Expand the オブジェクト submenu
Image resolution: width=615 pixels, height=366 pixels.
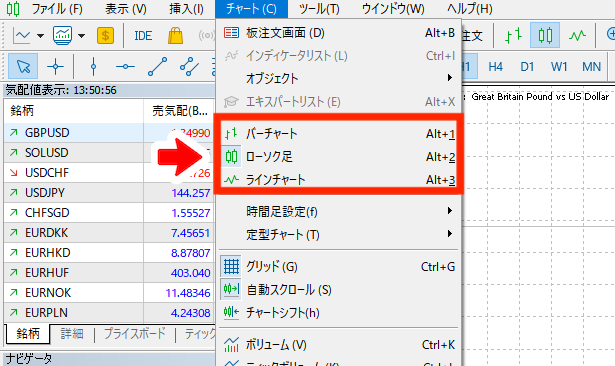click(x=339, y=78)
